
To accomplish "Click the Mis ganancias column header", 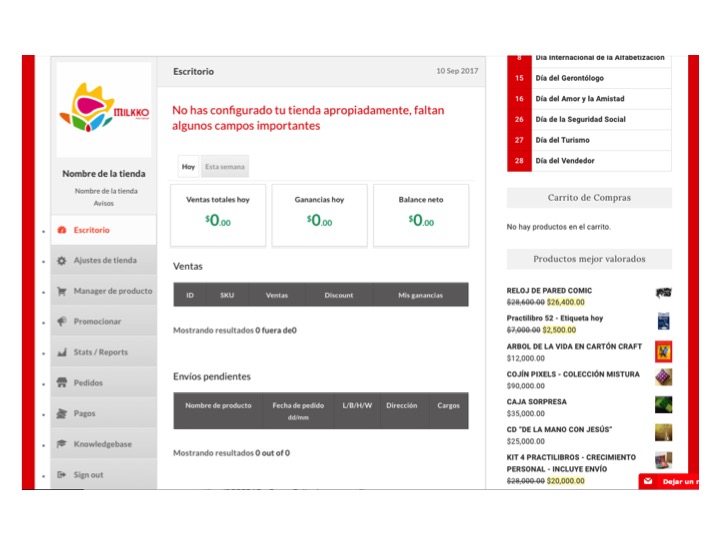I will point(421,295).
